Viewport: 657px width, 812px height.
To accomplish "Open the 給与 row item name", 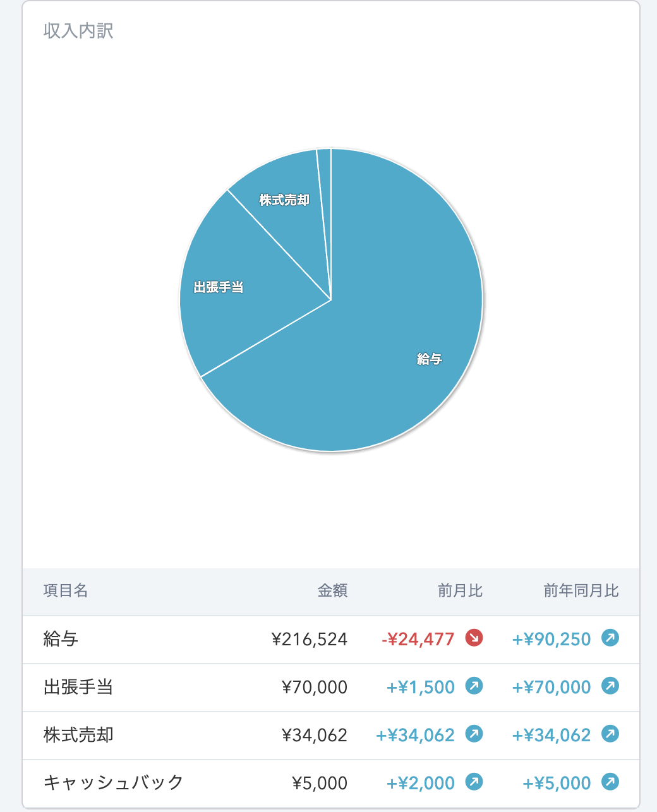I will (61, 639).
